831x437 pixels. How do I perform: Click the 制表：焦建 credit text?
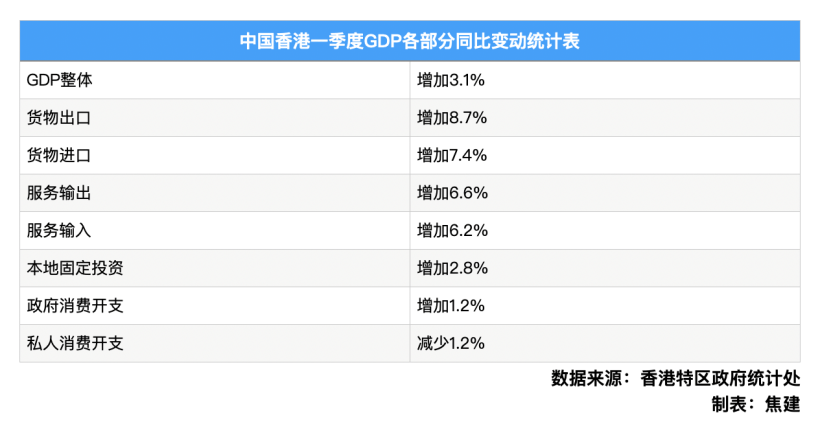click(x=755, y=404)
